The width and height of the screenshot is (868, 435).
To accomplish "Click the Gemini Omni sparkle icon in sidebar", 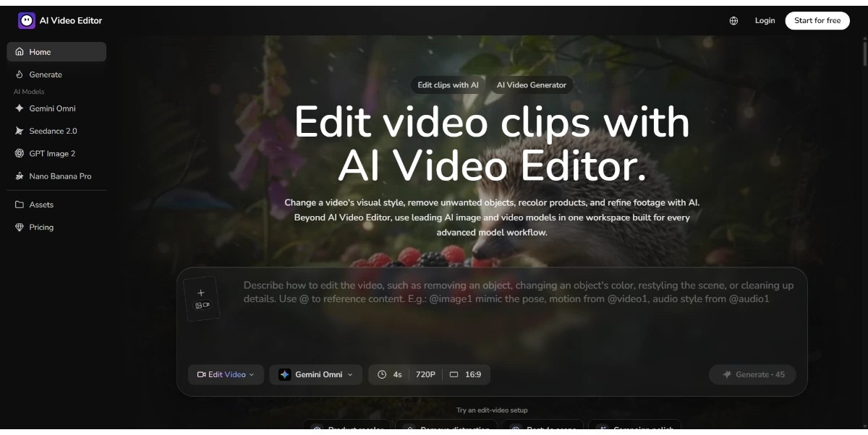I will tap(20, 108).
